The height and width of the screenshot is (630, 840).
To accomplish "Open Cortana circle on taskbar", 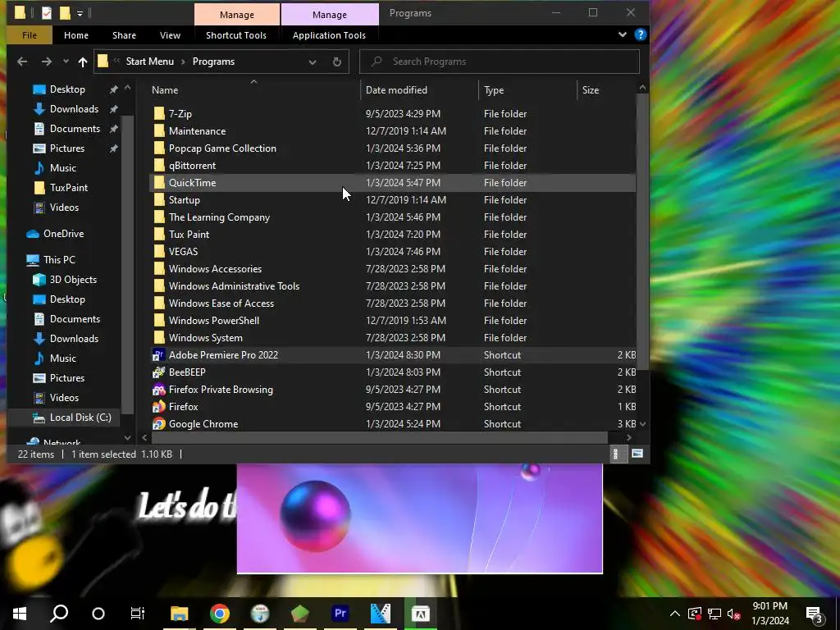I will point(98,613).
